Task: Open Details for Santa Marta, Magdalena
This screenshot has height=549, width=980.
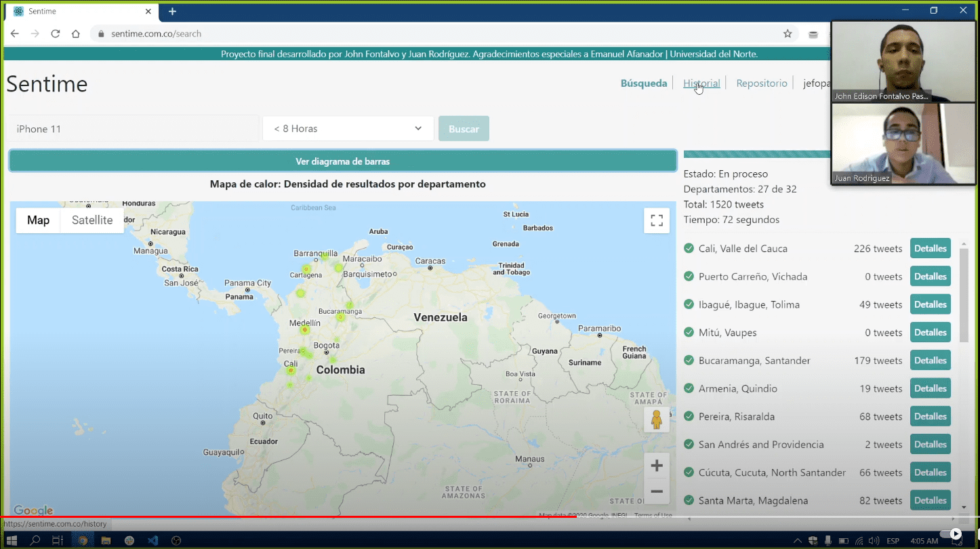Action: (931, 500)
